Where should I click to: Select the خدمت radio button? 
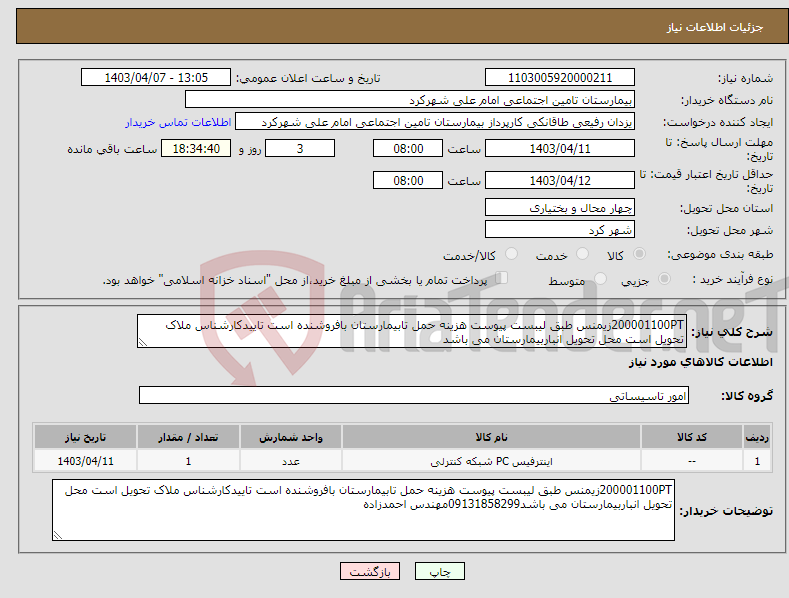click(x=582, y=254)
